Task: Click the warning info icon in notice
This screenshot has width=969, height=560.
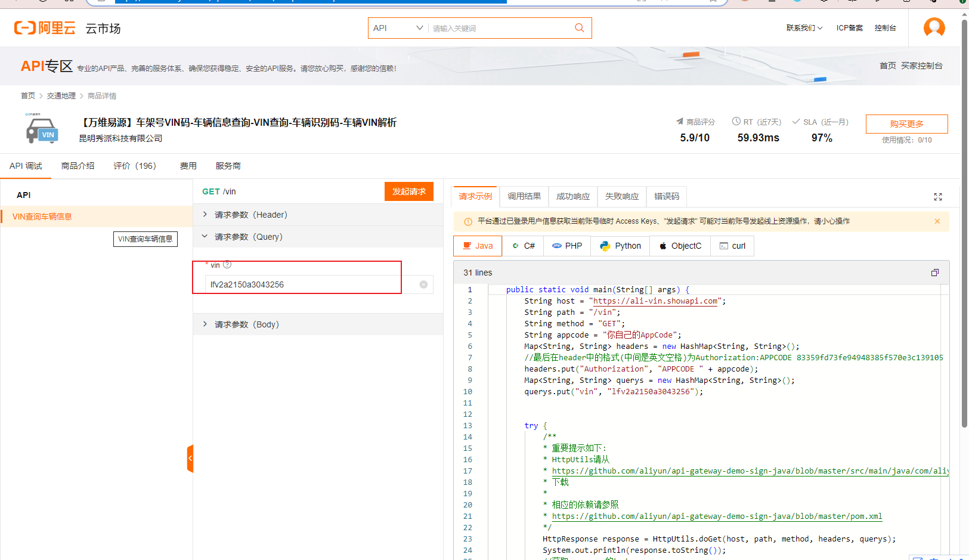Action: 468,221
